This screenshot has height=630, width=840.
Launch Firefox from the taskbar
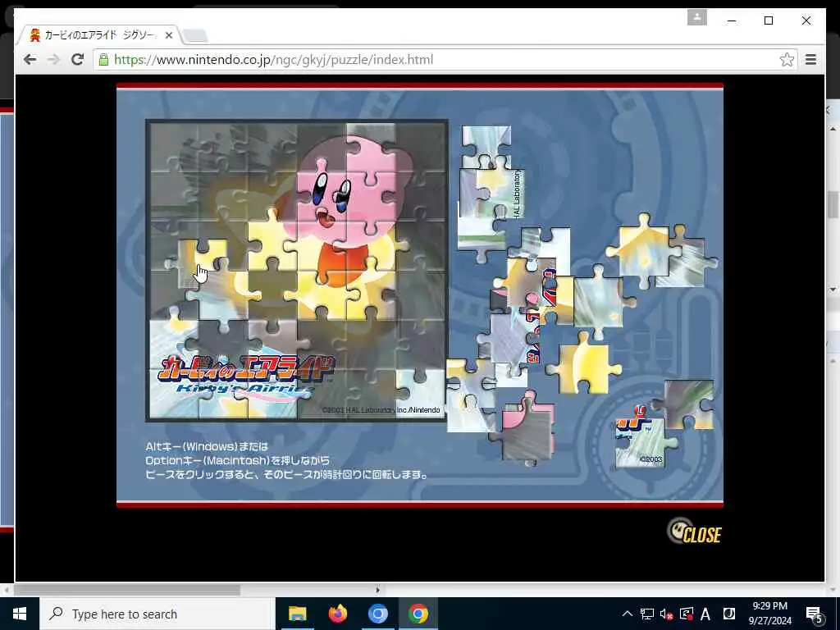click(337, 614)
